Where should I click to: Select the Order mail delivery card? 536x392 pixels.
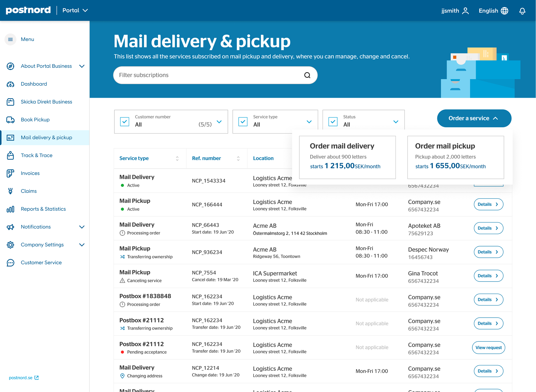tap(347, 157)
